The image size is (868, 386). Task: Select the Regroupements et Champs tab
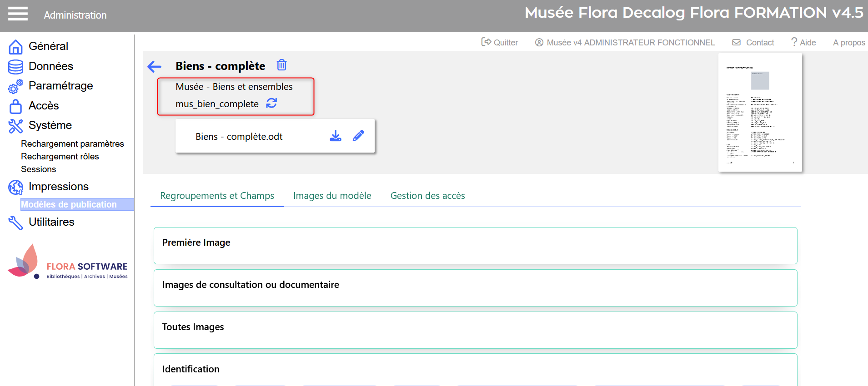point(217,196)
